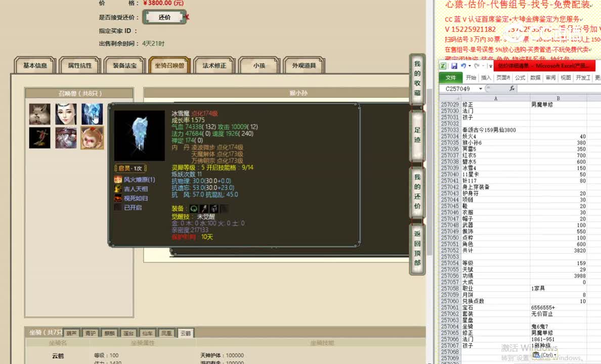Open the Excel 视图 ribbon tab

click(566, 77)
